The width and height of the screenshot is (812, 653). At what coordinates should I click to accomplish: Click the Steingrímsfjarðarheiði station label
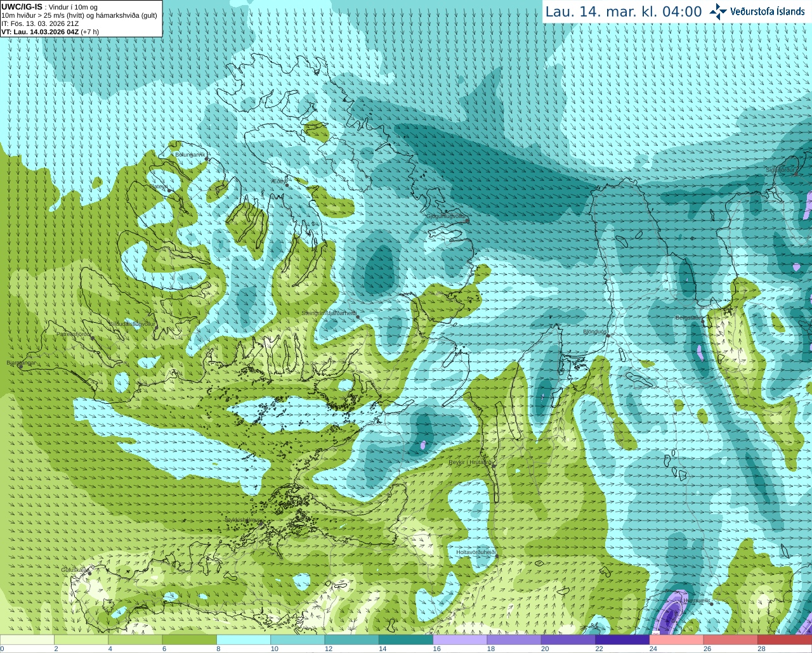tap(329, 313)
